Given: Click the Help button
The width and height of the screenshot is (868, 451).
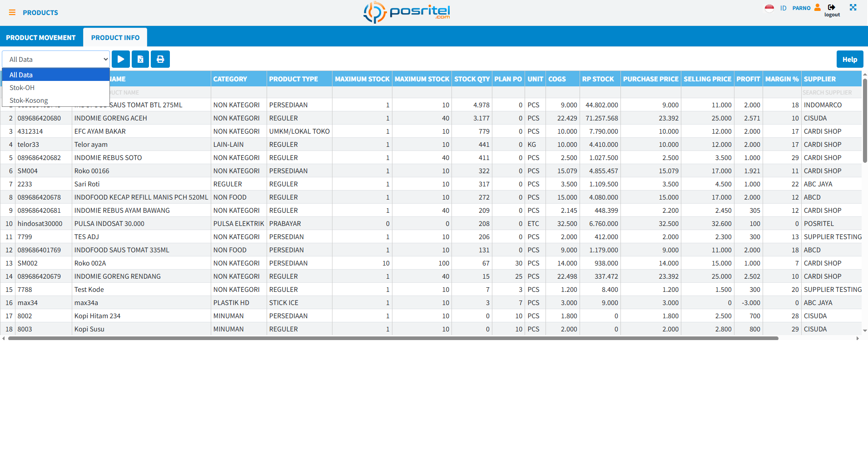Looking at the screenshot, I should pos(849,59).
